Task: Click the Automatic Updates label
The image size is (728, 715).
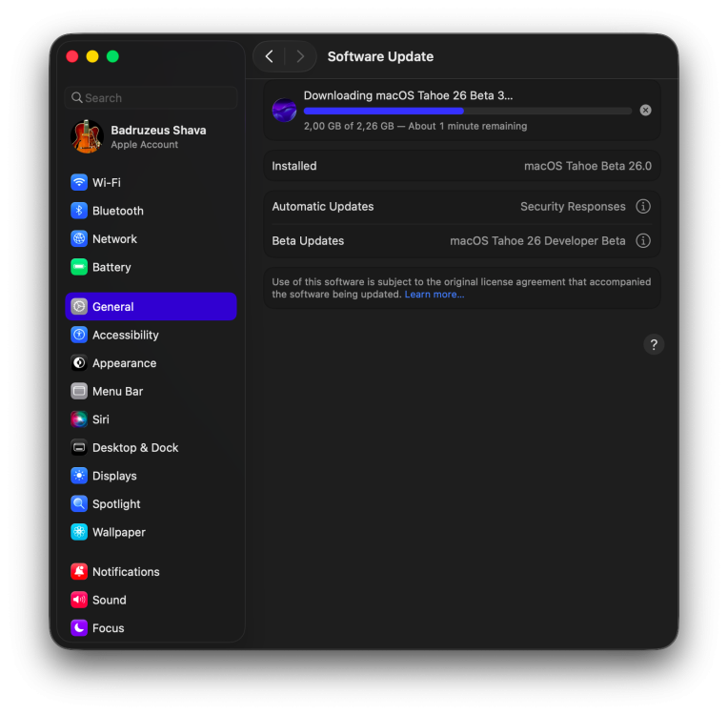Action: click(x=323, y=206)
